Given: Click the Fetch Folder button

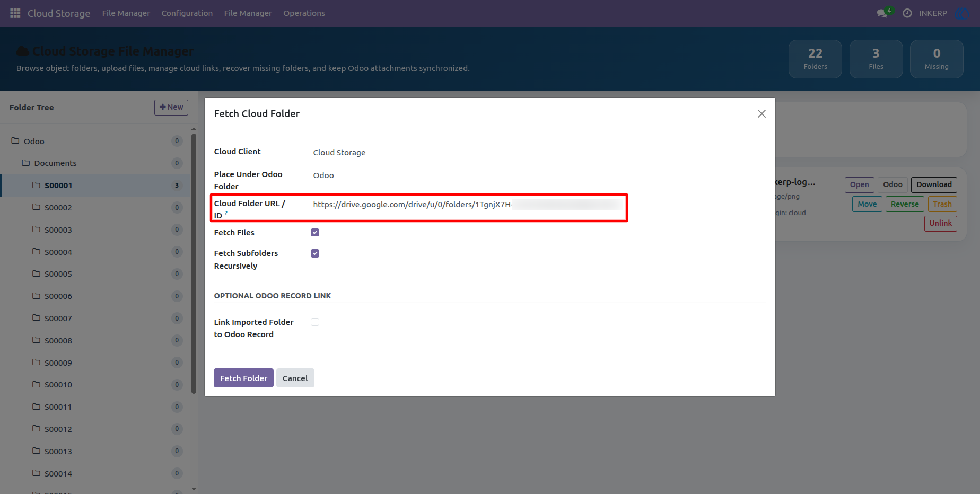Looking at the screenshot, I should click(x=243, y=378).
